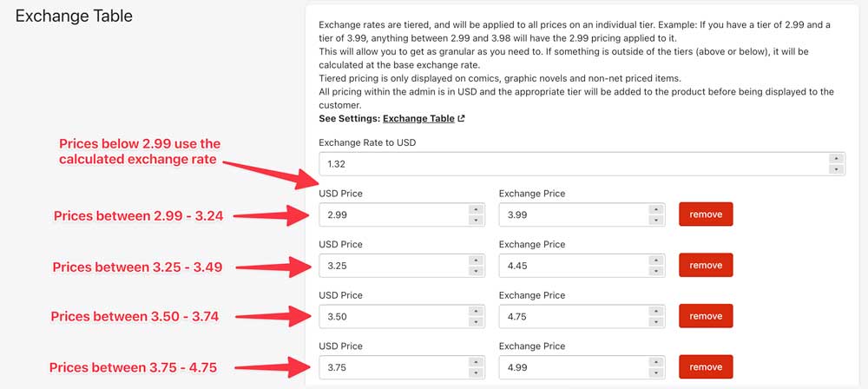Increase the Exchange Rate to USD value

tap(835, 158)
